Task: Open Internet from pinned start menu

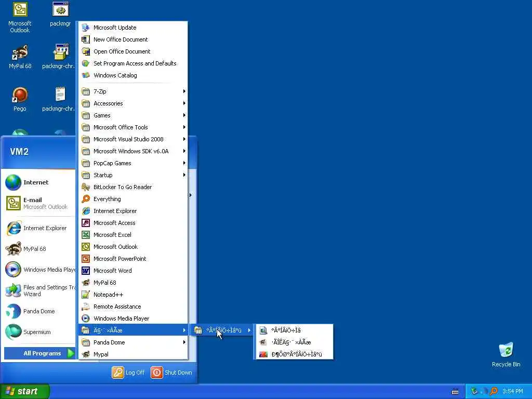Action: click(39, 182)
